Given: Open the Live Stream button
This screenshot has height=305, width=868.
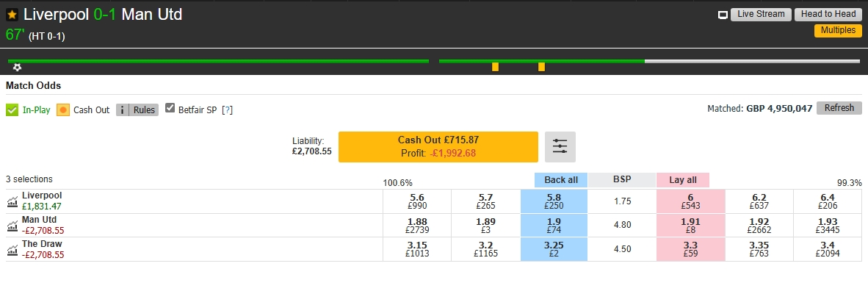Looking at the screenshot, I should [x=761, y=15].
